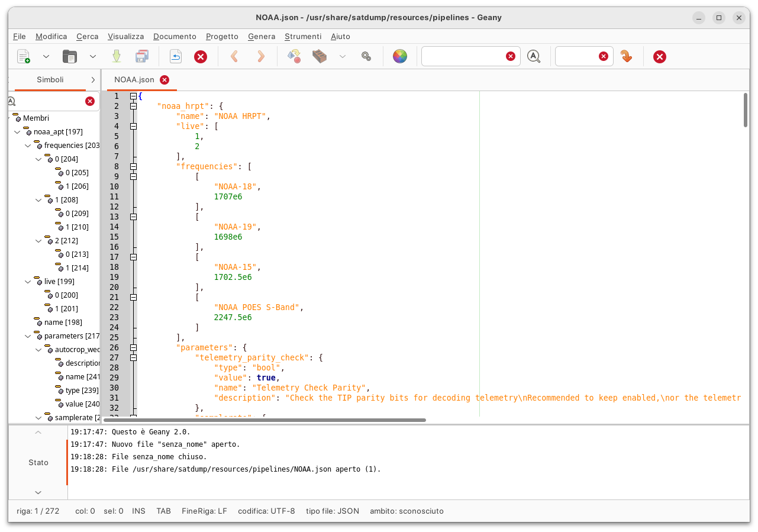Click the Jump to line arrow icon
Viewport: 758px width, 532px height.
coord(626,57)
